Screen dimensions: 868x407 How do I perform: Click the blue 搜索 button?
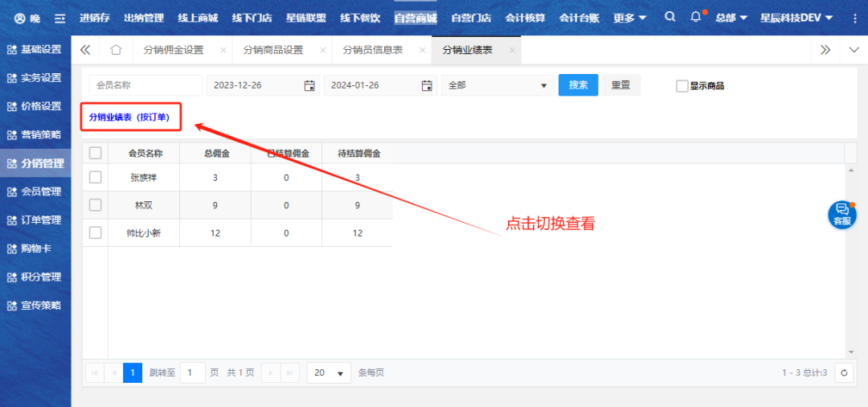pyautogui.click(x=578, y=85)
